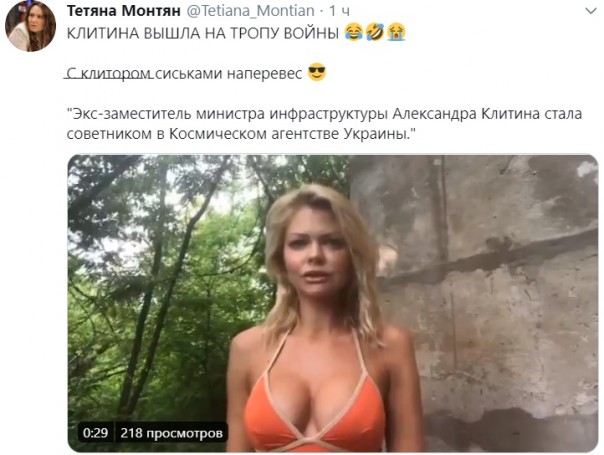
Task: Click the display name Тетяна Монтян
Action: click(x=124, y=11)
